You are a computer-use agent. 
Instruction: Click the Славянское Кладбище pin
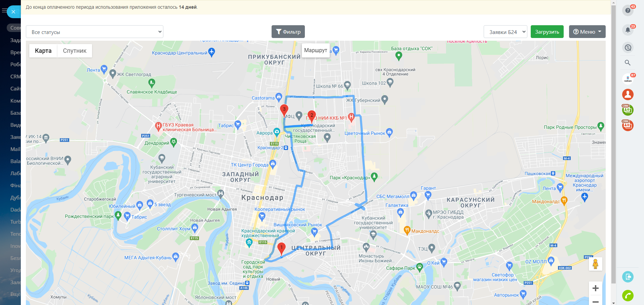coord(152,82)
